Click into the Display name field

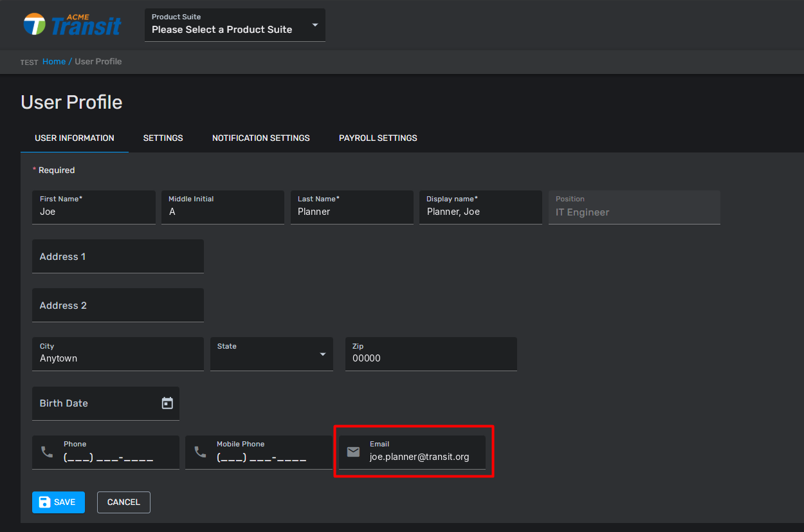click(x=480, y=207)
